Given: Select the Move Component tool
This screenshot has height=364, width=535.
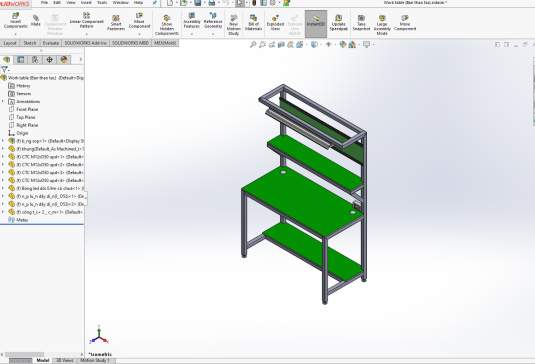Looking at the screenshot, I should pyautogui.click(x=139, y=21).
